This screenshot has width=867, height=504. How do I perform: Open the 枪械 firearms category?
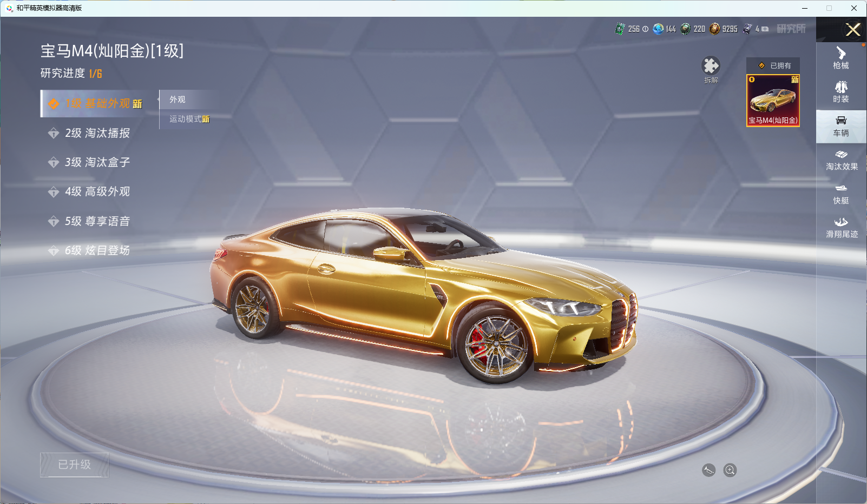pos(841,58)
